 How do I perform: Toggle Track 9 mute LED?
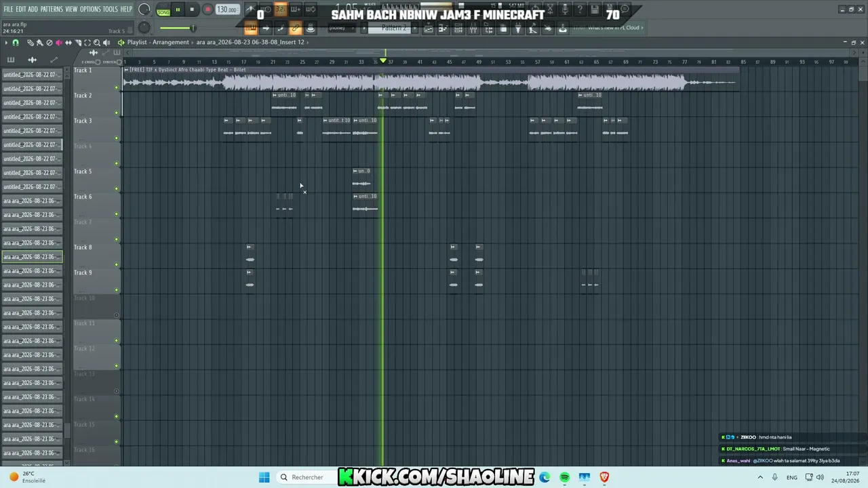click(117, 290)
